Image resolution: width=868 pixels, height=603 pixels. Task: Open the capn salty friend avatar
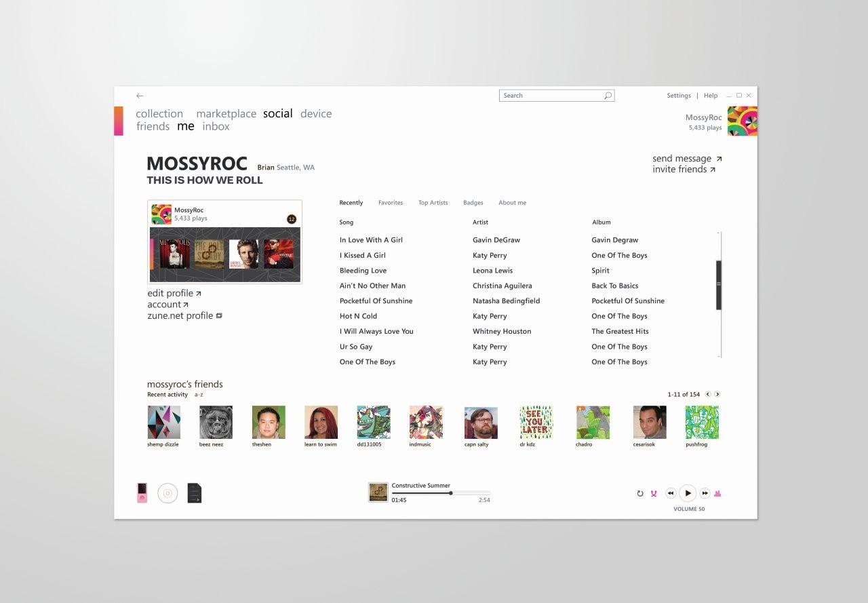coord(481,423)
